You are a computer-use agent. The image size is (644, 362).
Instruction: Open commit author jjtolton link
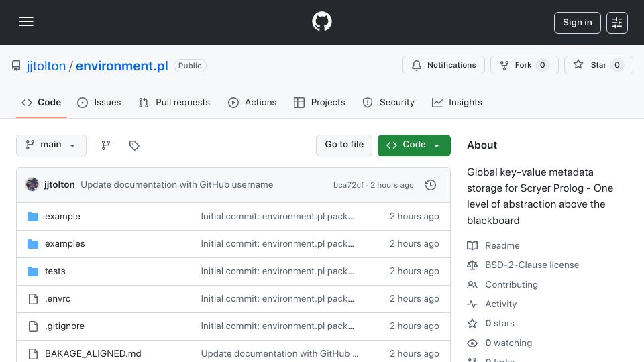coord(60,185)
